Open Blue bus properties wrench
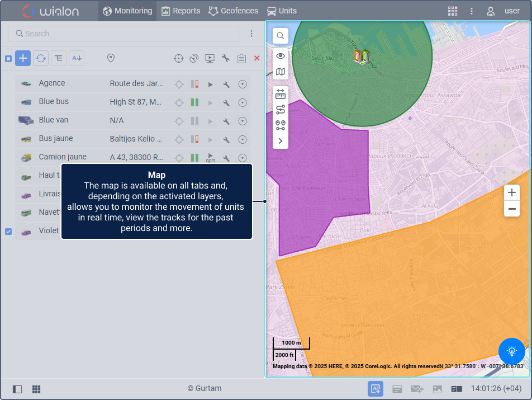 [226, 102]
